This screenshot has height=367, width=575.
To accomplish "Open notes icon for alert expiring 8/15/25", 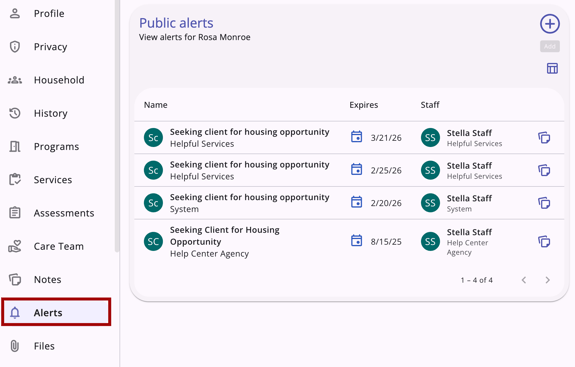I will pos(544,242).
